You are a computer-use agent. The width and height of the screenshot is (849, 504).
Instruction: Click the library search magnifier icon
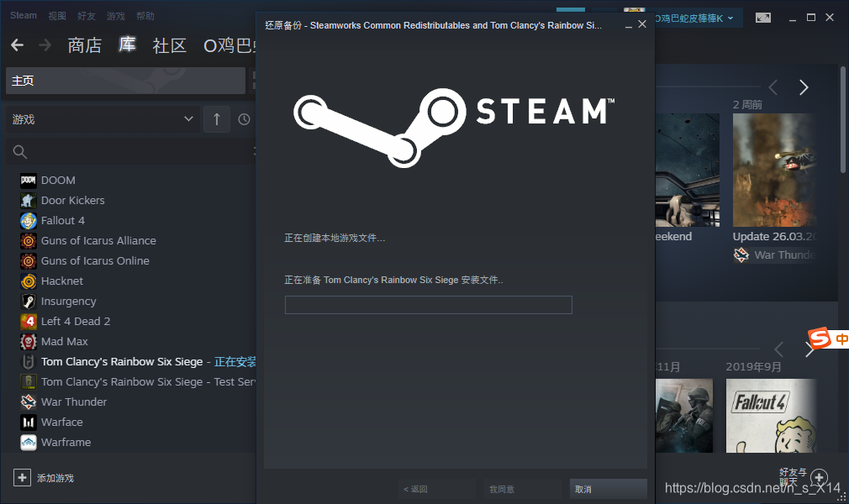coord(19,152)
